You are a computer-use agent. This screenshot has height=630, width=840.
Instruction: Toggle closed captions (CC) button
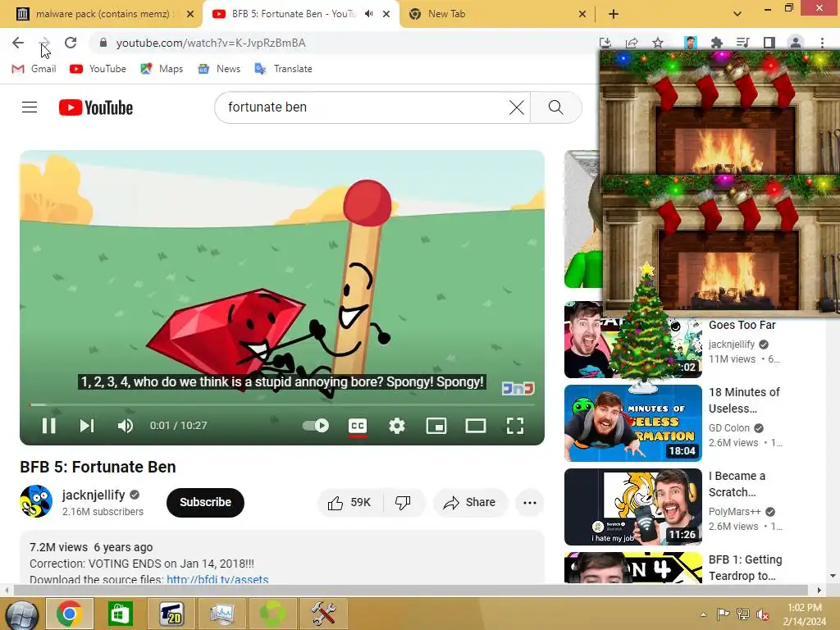click(x=358, y=426)
